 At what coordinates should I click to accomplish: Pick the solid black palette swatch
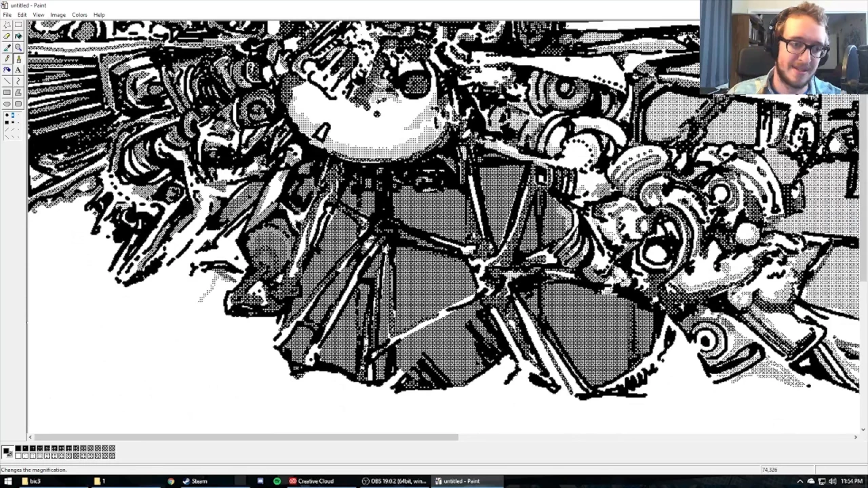pos(18,449)
